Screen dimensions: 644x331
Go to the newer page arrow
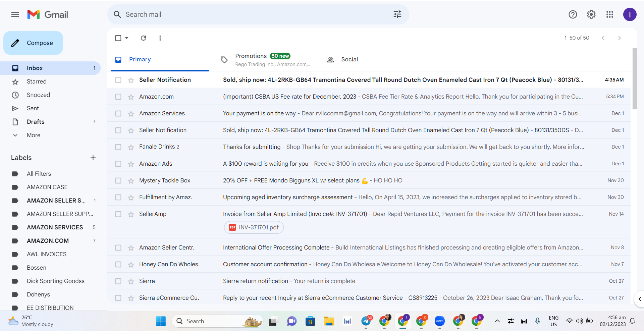point(603,38)
